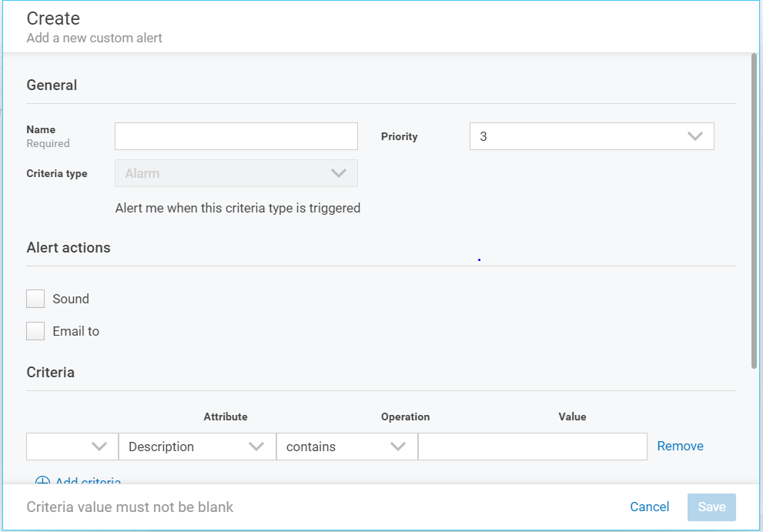Viewport: 763px width, 532px height.
Task: Enable the Sound checkbox
Action: [35, 299]
